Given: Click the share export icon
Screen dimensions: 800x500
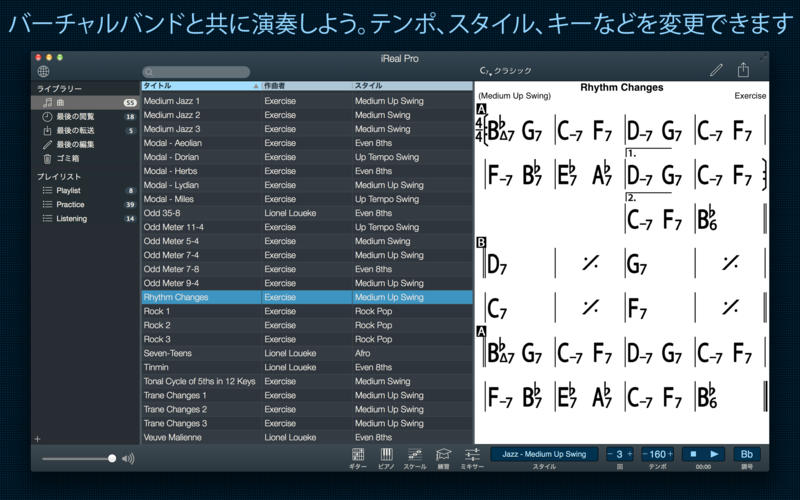Looking at the screenshot, I should (743, 69).
